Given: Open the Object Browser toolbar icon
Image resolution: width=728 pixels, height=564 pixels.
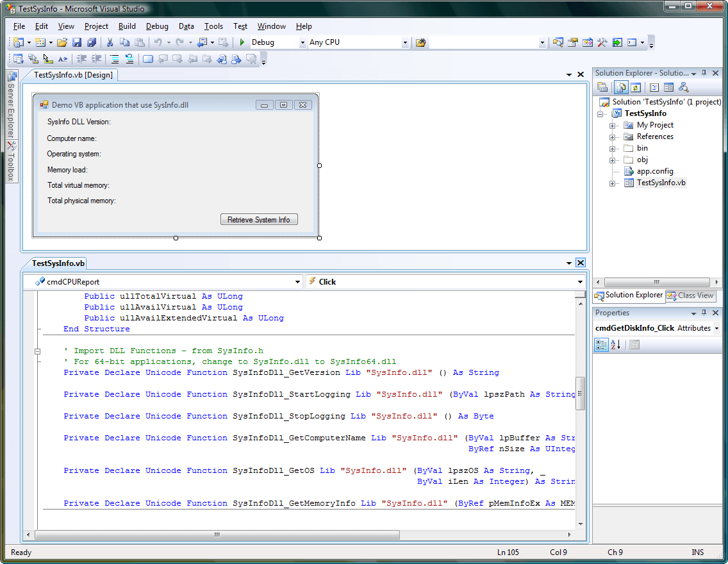Looking at the screenshot, I should (x=587, y=42).
